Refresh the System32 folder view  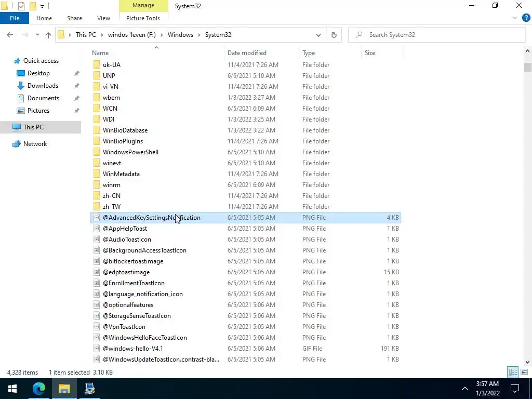[x=334, y=35]
